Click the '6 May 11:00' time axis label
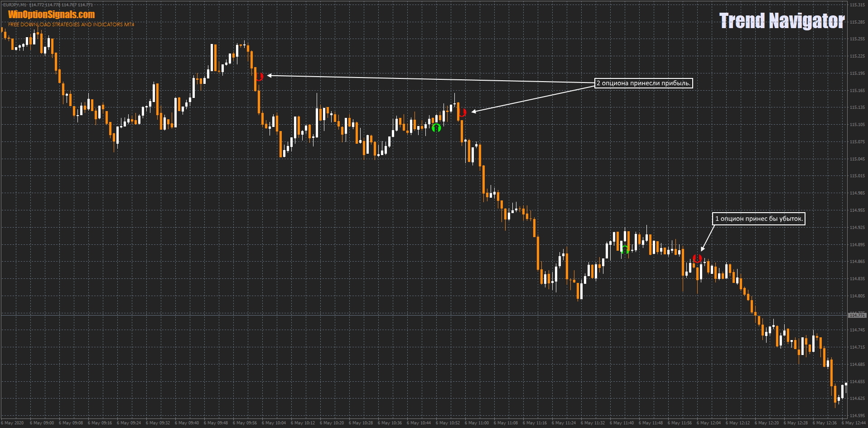The width and height of the screenshot is (868, 428). click(x=477, y=423)
